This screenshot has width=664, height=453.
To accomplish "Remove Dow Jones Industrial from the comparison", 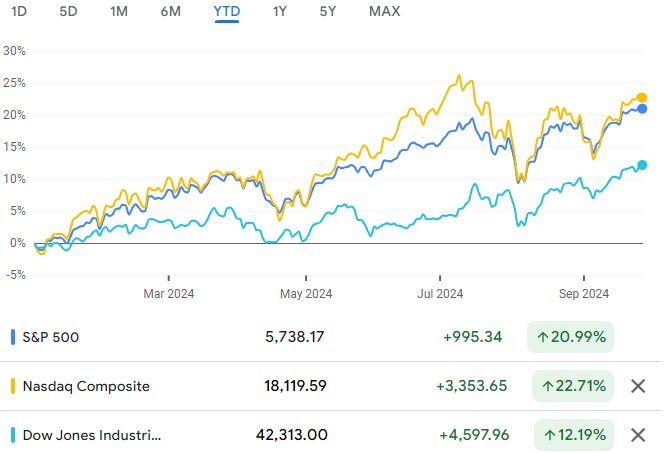I will [x=638, y=435].
